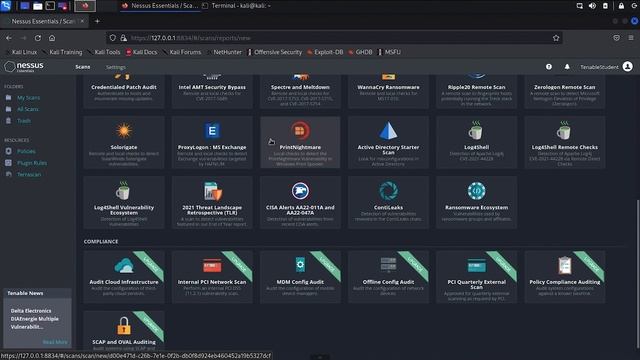Open the Kali Linux bookmark
640x360 pixels.
click(21, 52)
